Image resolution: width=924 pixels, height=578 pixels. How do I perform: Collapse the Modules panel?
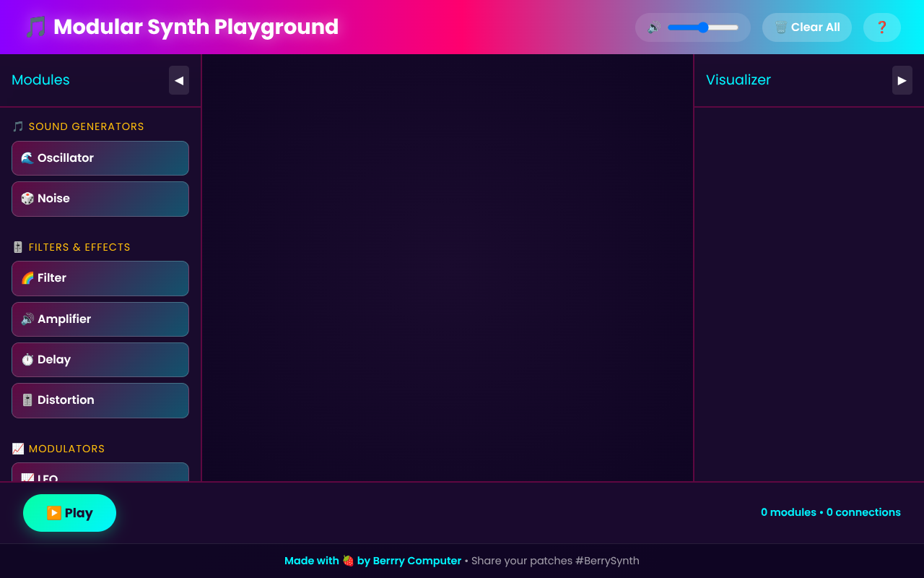179,80
